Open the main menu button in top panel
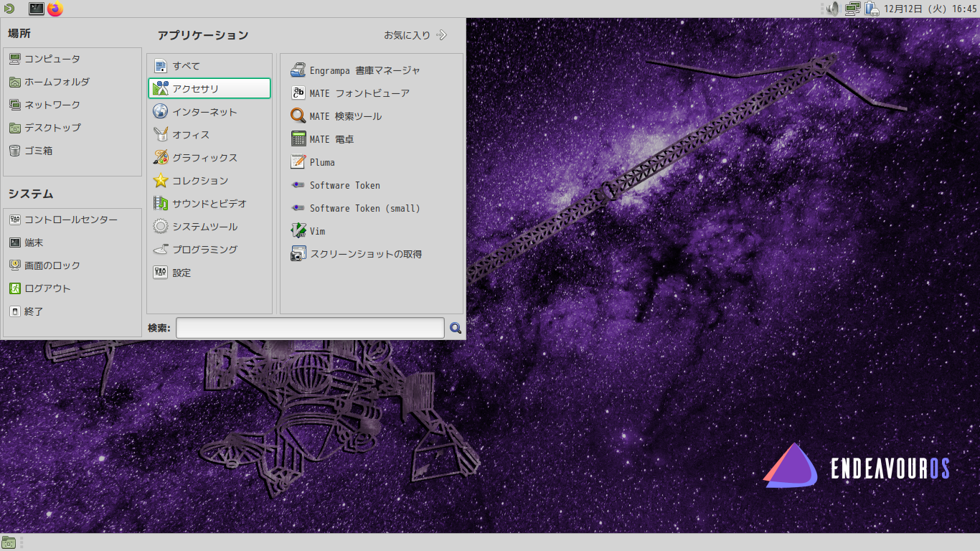 click(9, 9)
